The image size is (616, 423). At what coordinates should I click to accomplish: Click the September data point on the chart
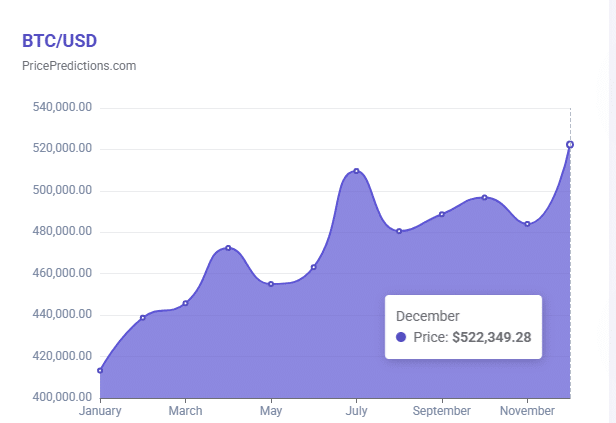(x=442, y=214)
